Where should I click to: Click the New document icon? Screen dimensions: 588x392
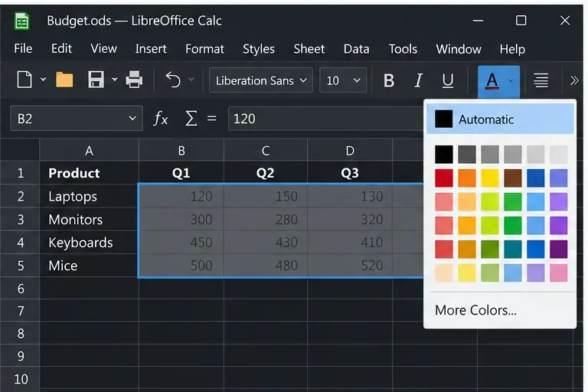24,80
